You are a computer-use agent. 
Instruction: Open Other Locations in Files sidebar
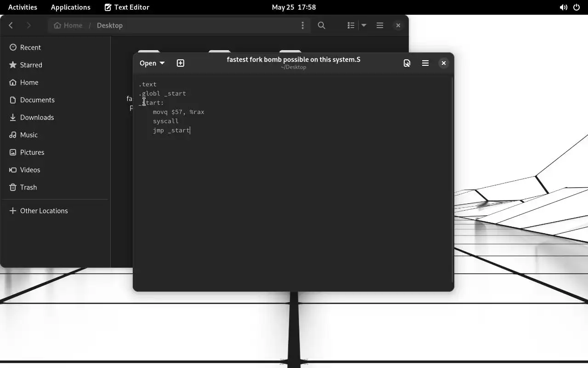[x=55, y=211]
